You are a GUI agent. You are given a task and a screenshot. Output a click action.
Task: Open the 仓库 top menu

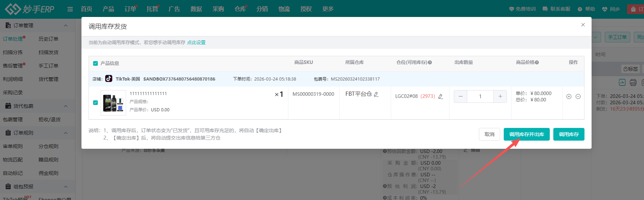[240, 9]
